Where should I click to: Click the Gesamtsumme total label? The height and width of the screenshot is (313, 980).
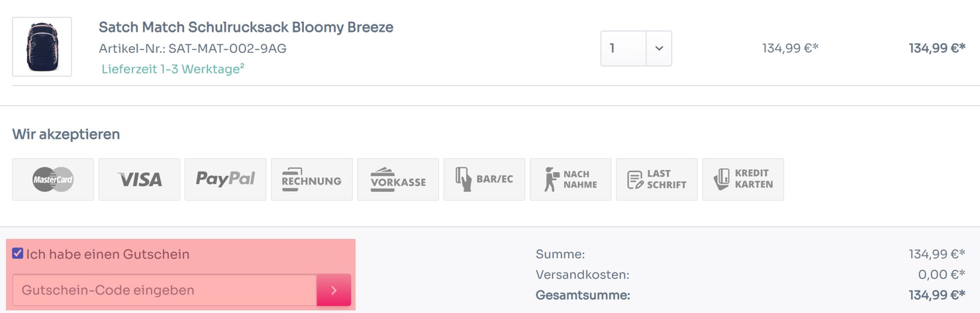[583, 295]
